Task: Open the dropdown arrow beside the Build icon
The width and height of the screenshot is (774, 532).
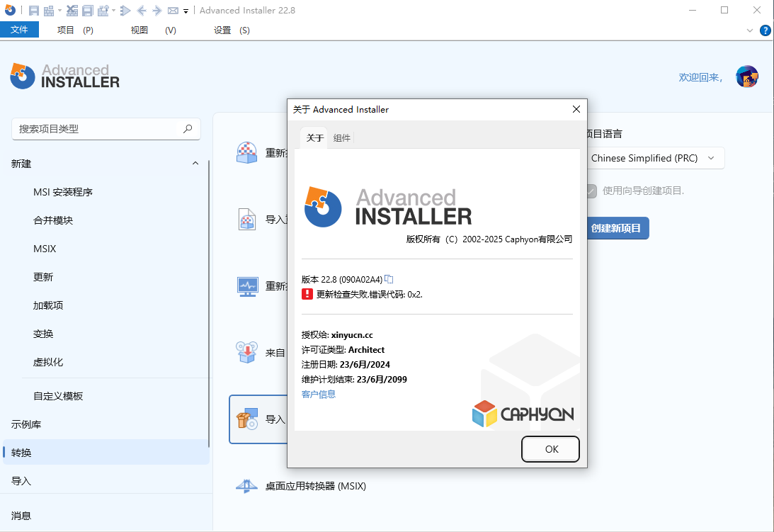Action: pos(59,11)
